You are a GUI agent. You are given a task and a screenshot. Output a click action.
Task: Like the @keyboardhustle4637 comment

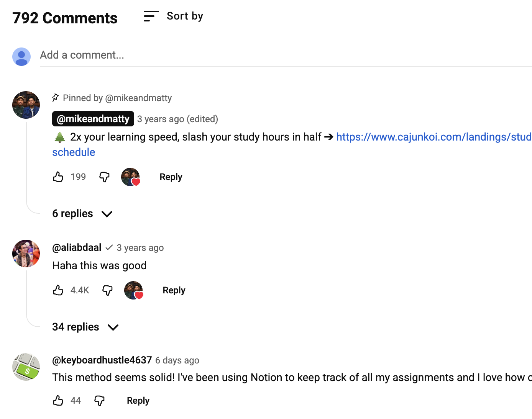tap(58, 401)
